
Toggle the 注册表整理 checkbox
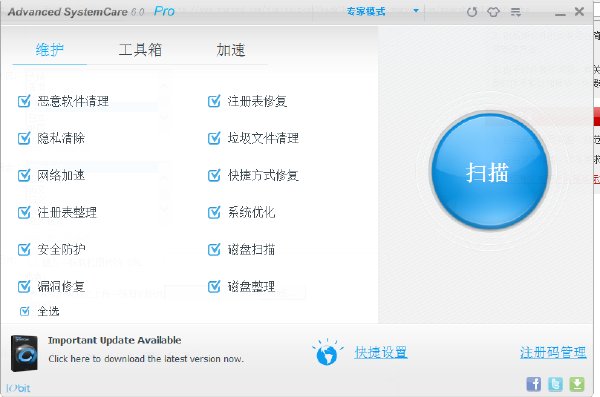tap(24, 212)
